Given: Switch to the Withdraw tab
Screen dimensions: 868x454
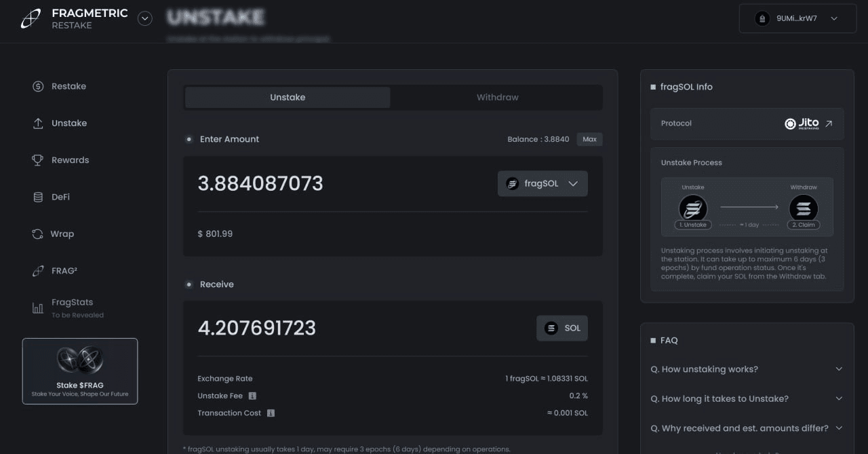Looking at the screenshot, I should pyautogui.click(x=497, y=97).
